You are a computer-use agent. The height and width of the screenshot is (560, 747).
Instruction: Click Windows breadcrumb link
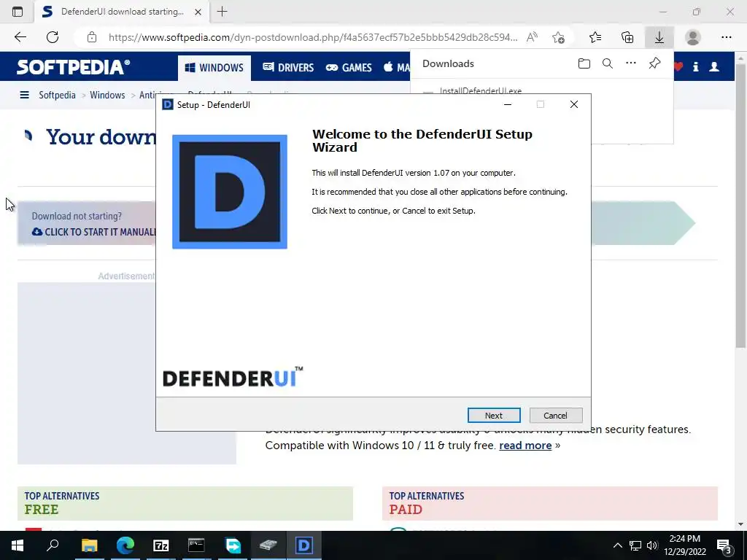107,95
